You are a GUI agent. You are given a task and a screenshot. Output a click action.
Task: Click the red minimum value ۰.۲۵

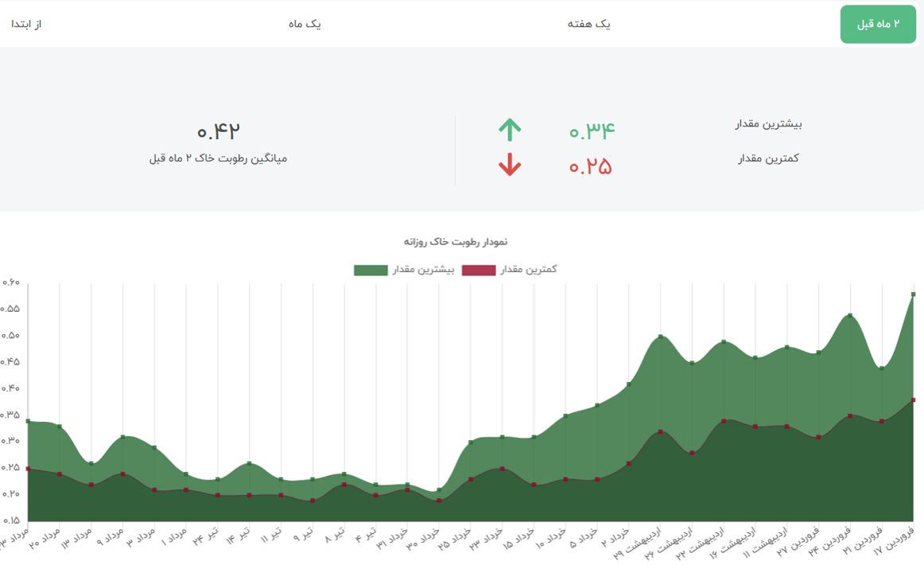tap(591, 166)
